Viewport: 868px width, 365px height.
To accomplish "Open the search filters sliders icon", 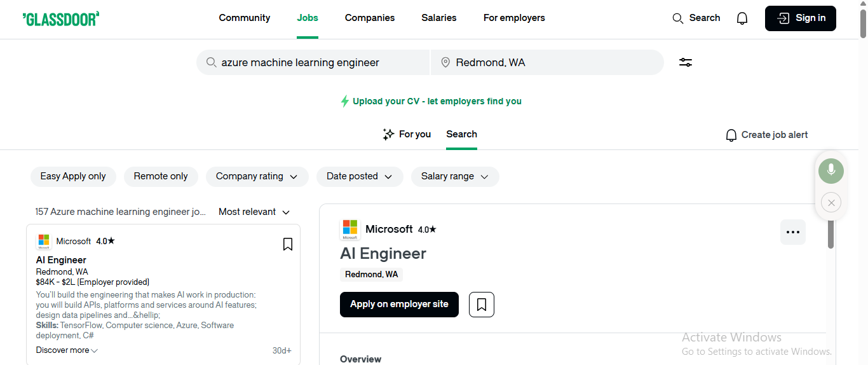I will tap(686, 62).
